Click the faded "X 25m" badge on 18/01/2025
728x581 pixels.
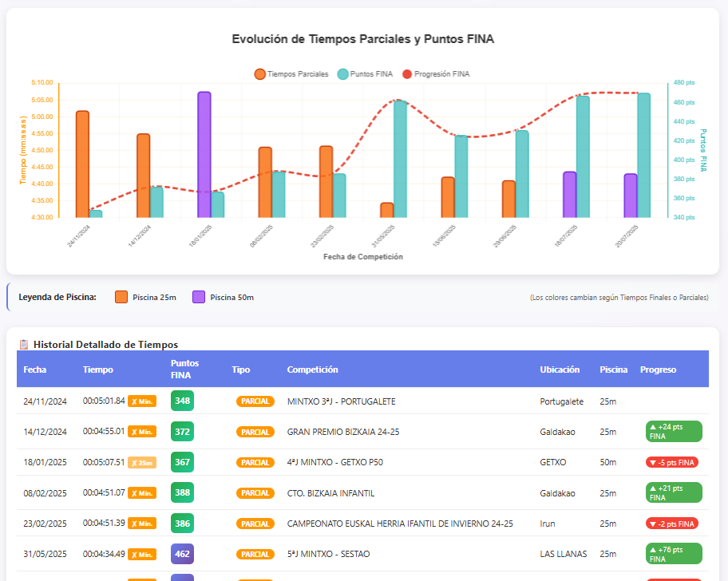[140, 462]
